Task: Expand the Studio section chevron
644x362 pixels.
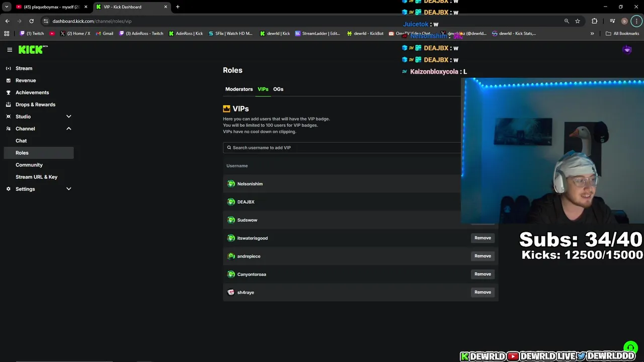Action: 69,117
